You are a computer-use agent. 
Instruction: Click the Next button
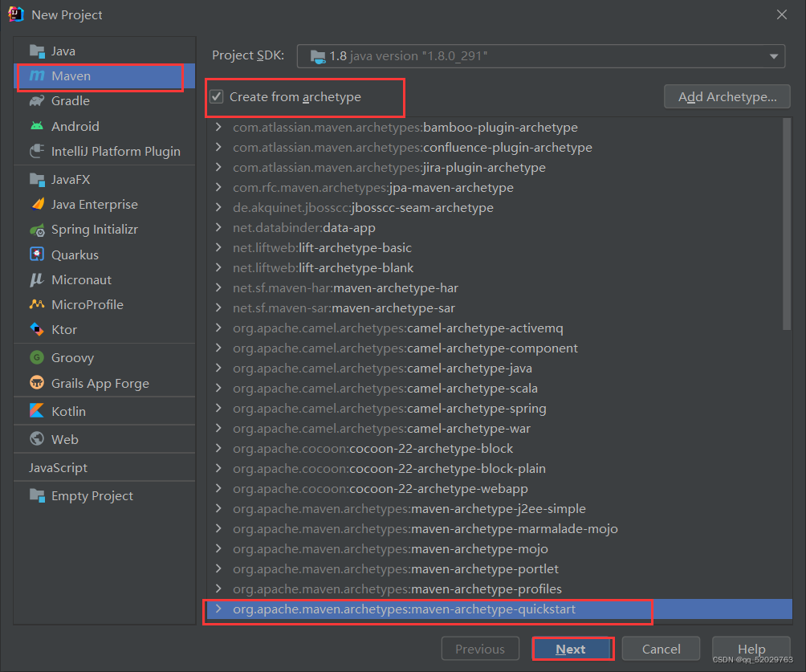[571, 650]
